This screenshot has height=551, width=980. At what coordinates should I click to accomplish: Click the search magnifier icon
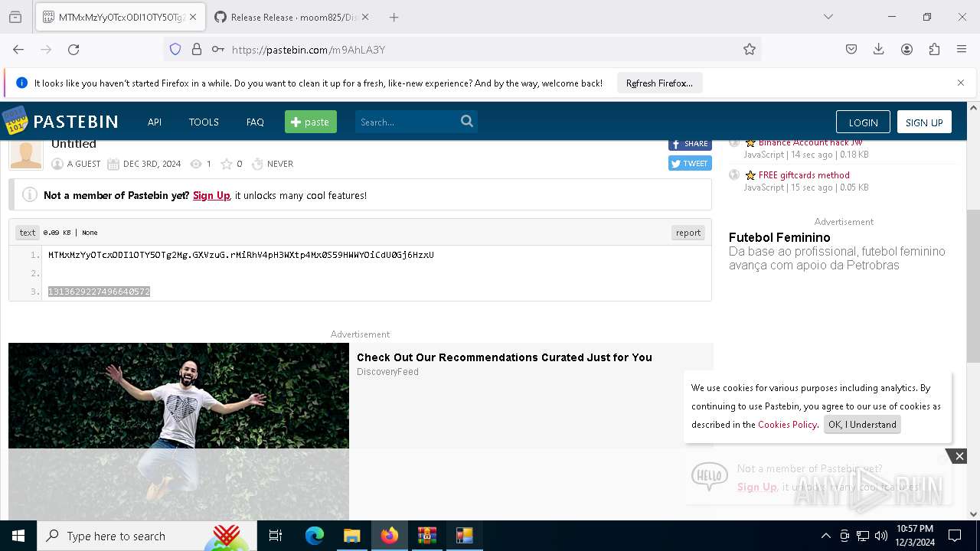(467, 121)
